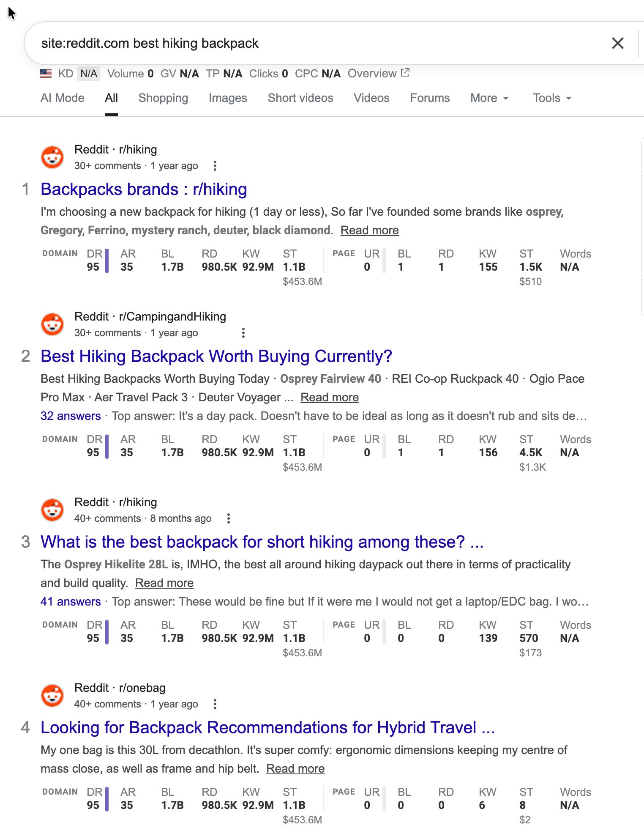Screen dimensions: 644x839
Task: Open "Best Hiking Backpack Worth Buying Currently?" link
Action: point(216,356)
